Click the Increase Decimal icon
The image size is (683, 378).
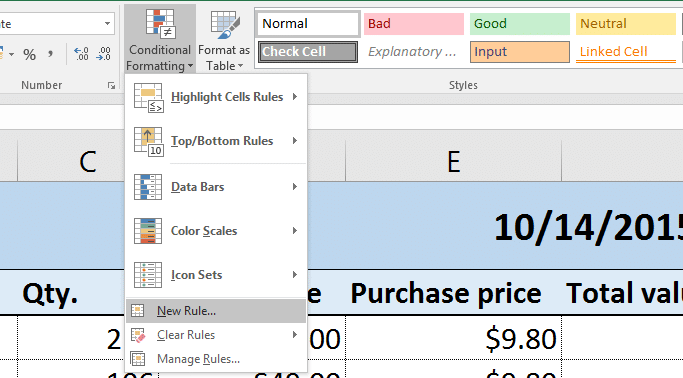[81, 54]
